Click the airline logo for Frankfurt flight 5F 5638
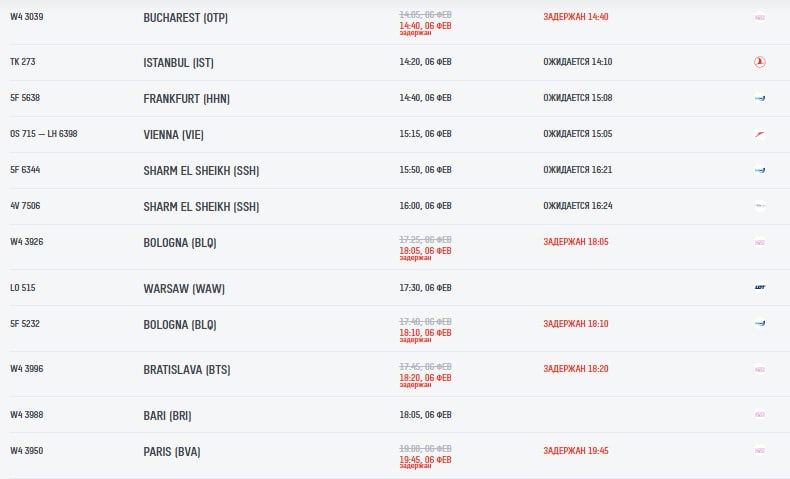The width and height of the screenshot is (790, 479). pyautogui.click(x=760, y=98)
